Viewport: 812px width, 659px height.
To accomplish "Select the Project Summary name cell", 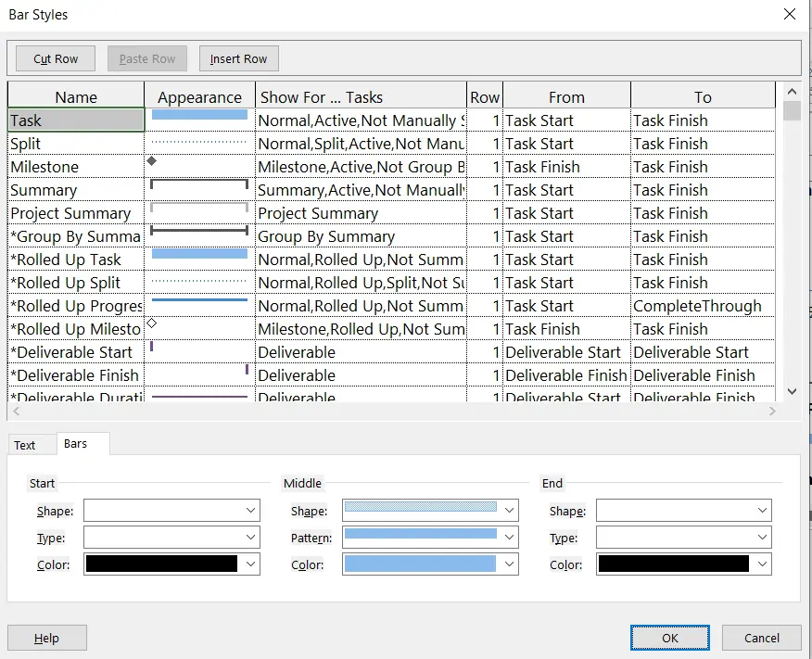I will coord(76,213).
